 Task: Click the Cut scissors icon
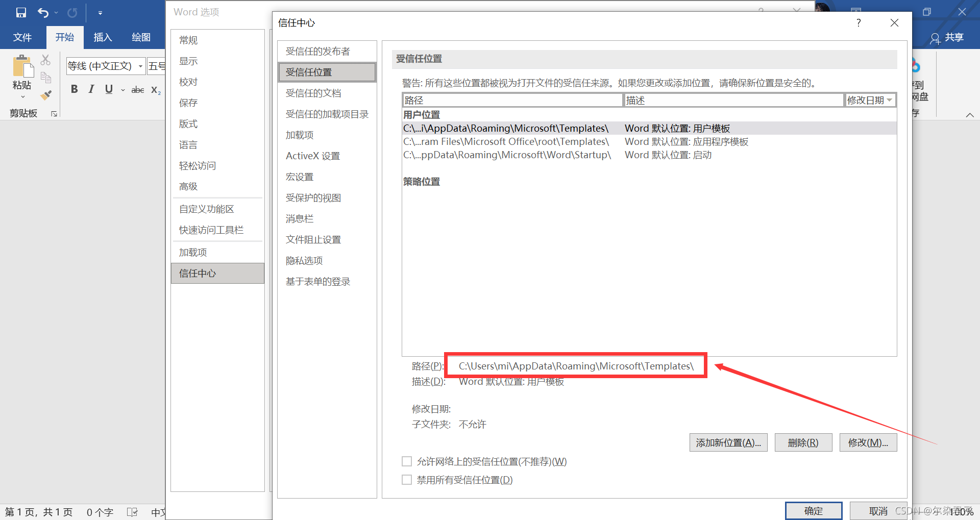pyautogui.click(x=45, y=60)
